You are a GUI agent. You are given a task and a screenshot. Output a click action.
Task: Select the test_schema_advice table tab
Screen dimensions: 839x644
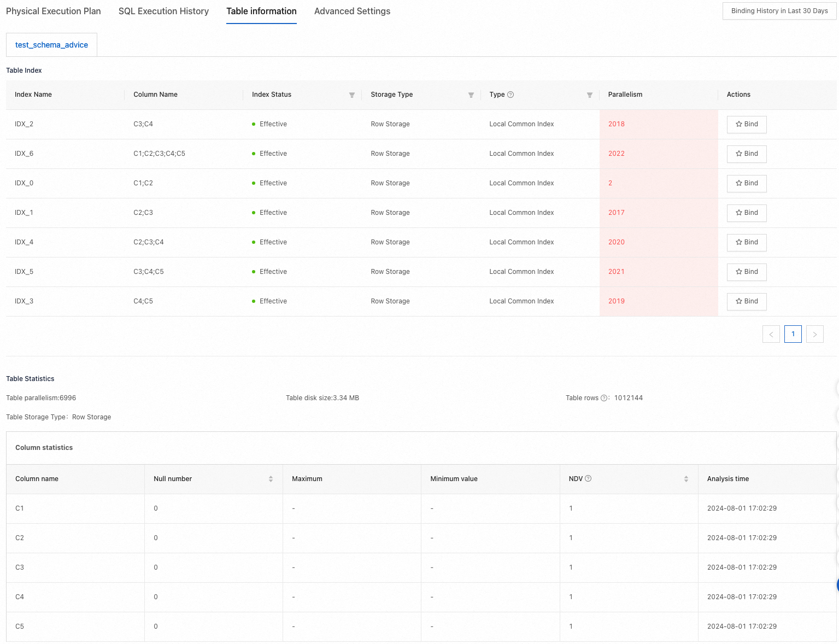pyautogui.click(x=51, y=45)
